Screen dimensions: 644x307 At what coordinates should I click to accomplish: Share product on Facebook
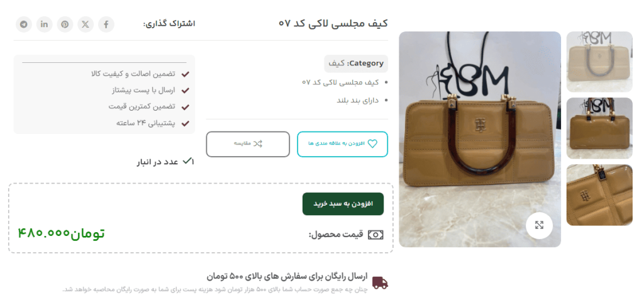(x=106, y=25)
